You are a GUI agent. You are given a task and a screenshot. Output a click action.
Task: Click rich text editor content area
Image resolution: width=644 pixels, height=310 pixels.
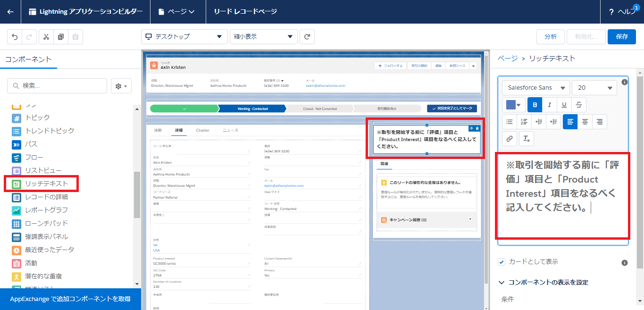pos(562,196)
